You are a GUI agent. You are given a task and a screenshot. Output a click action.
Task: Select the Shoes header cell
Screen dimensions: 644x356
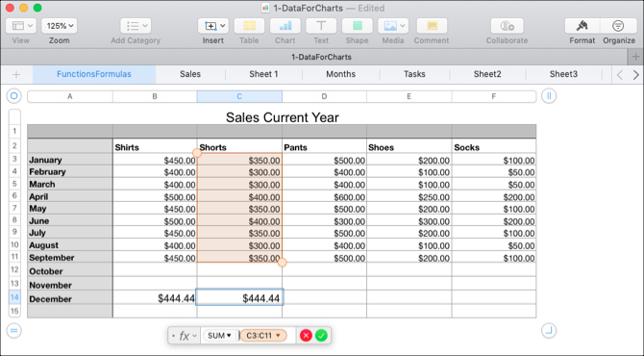[x=409, y=147]
